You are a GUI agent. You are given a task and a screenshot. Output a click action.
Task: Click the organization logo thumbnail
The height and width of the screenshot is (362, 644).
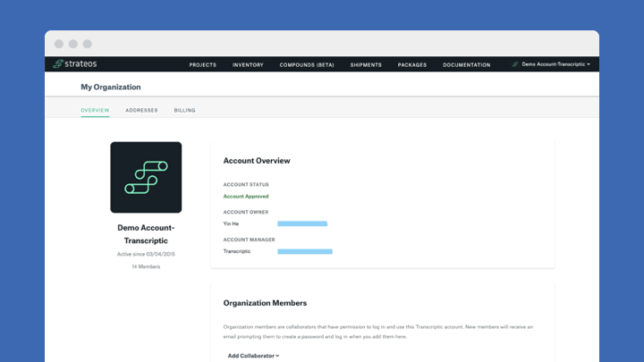click(146, 177)
